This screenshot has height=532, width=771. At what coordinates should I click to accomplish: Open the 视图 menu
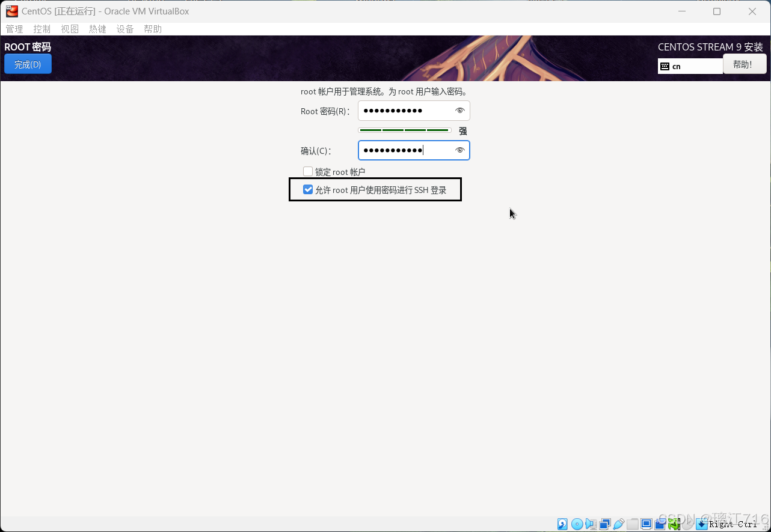(70, 28)
